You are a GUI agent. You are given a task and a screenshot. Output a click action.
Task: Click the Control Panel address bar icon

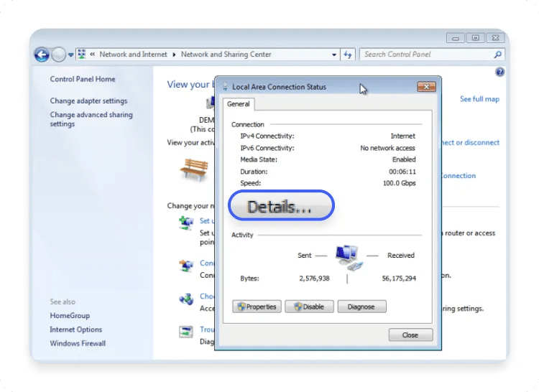coord(82,55)
